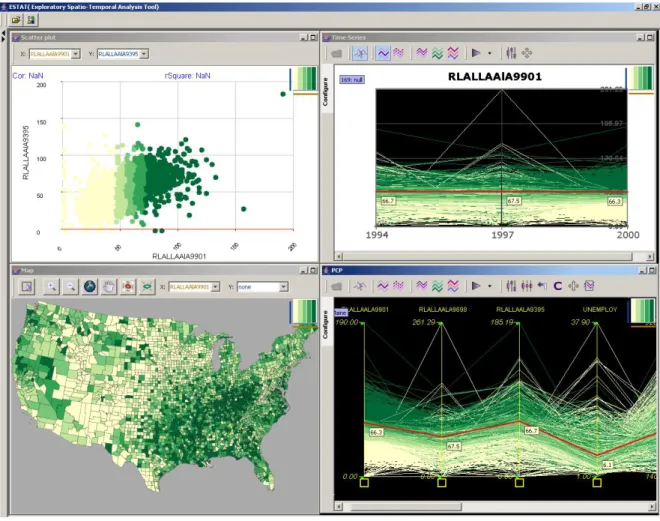Click the UNEMPLOY axis label in PCP
Screen dimensions: 660x521
(x=600, y=310)
